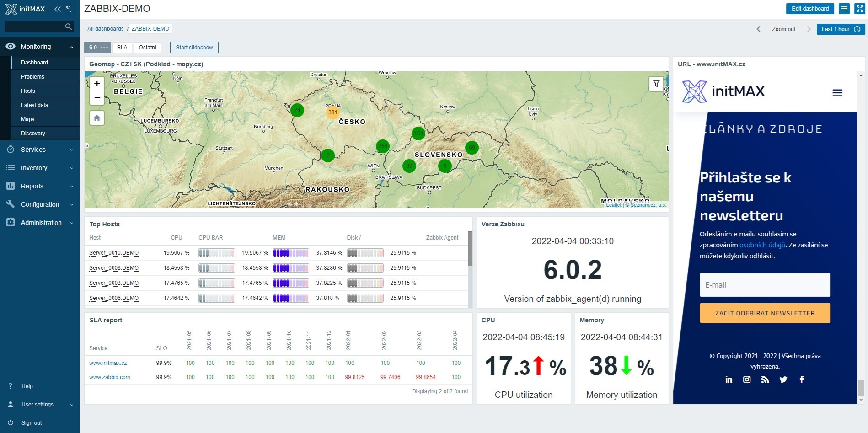This screenshot has width=868, height=433.
Task: Open www.zabbix.com service link
Action: pos(109,377)
